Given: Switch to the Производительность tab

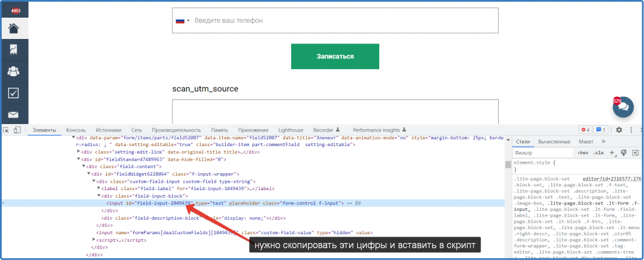Looking at the screenshot, I should click(176, 130).
